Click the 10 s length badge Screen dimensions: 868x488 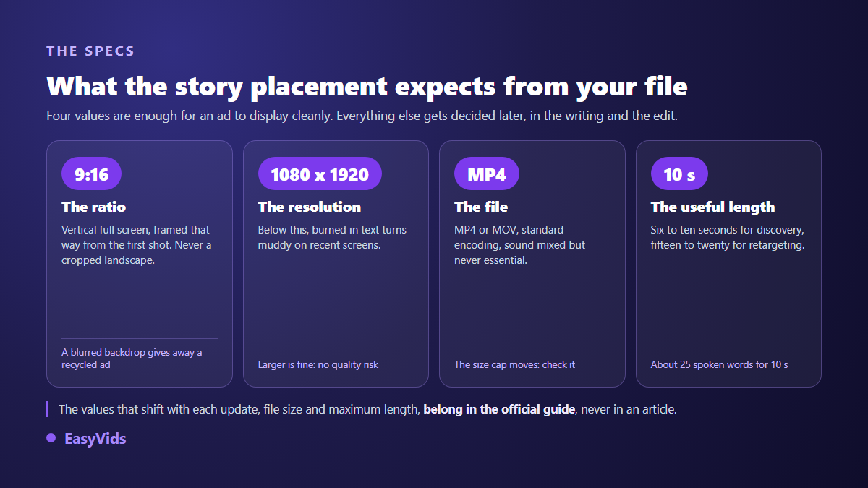679,174
